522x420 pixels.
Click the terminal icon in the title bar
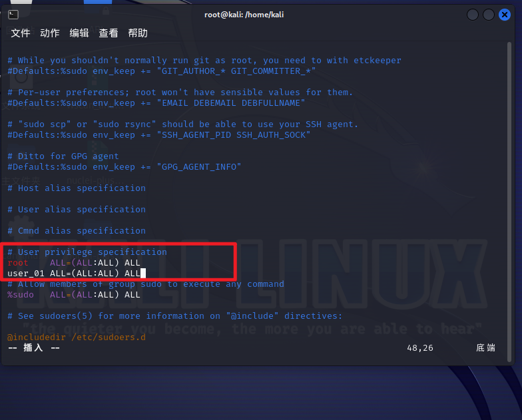pyautogui.click(x=14, y=15)
